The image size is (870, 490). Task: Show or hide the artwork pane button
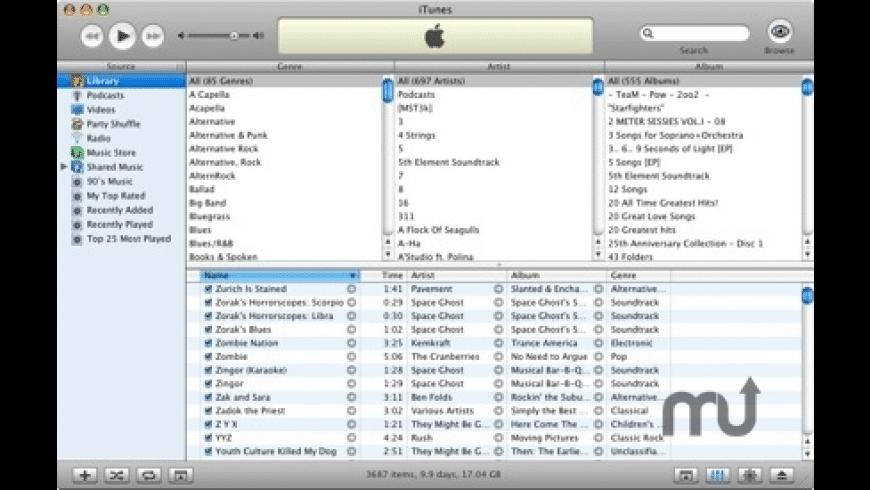pos(180,476)
